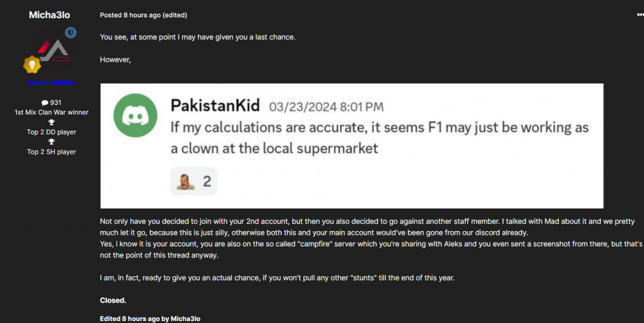
Task: Click the gold lightbulb rank badge
Action: pyautogui.click(x=32, y=64)
